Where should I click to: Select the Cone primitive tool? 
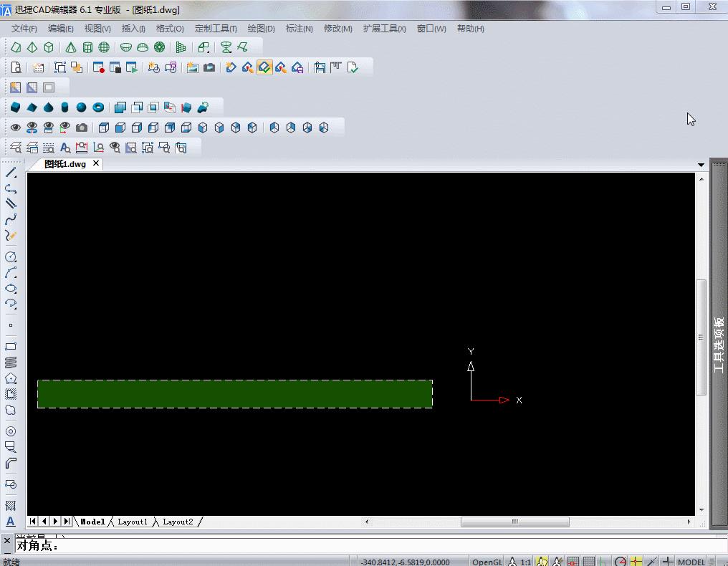[47, 107]
